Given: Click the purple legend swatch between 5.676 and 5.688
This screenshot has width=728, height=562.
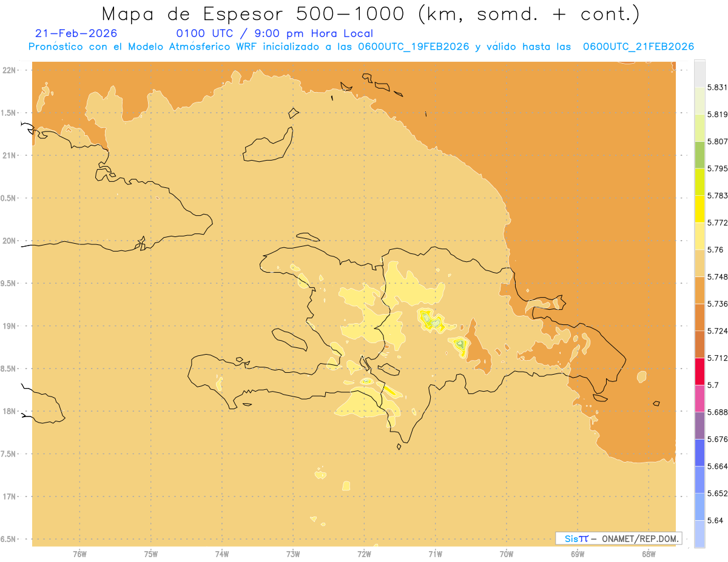Looking at the screenshot, I should click(699, 425).
